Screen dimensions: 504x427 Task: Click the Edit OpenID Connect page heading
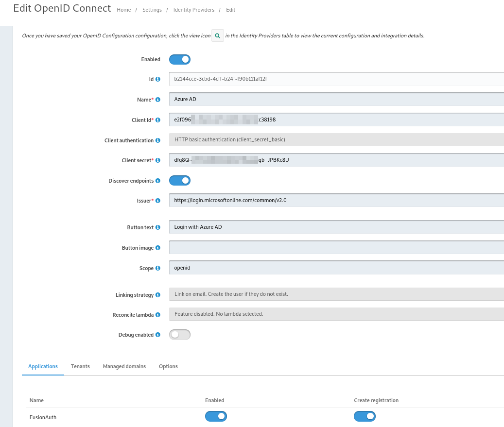[62, 8]
